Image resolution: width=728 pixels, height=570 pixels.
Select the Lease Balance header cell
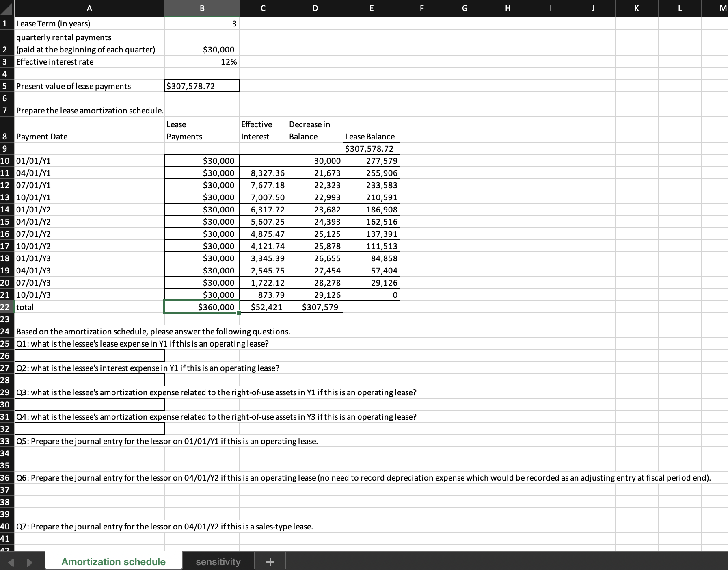coord(371,137)
